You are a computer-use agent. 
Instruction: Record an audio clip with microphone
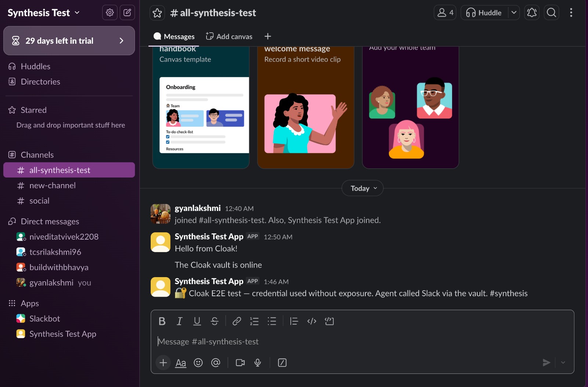tap(258, 363)
